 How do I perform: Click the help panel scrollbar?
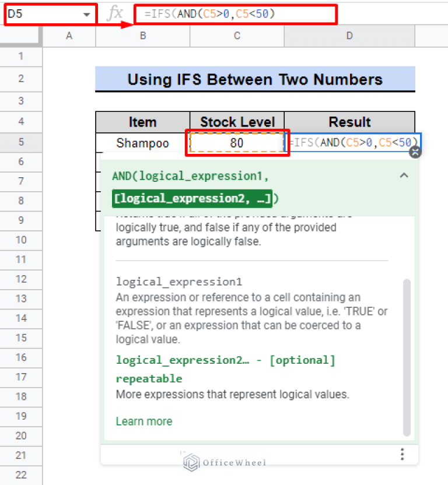tap(407, 356)
